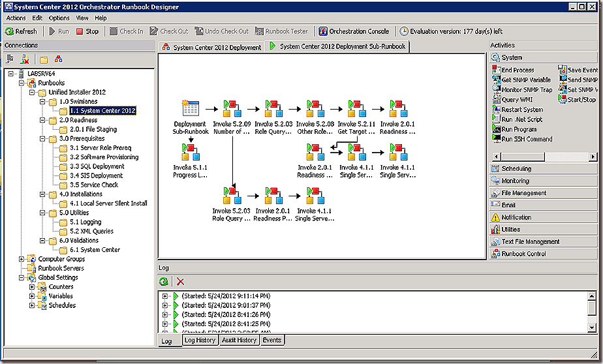Click the Check In toolbar button
Image resolution: width=603 pixels, height=364 pixels.
tap(127, 31)
